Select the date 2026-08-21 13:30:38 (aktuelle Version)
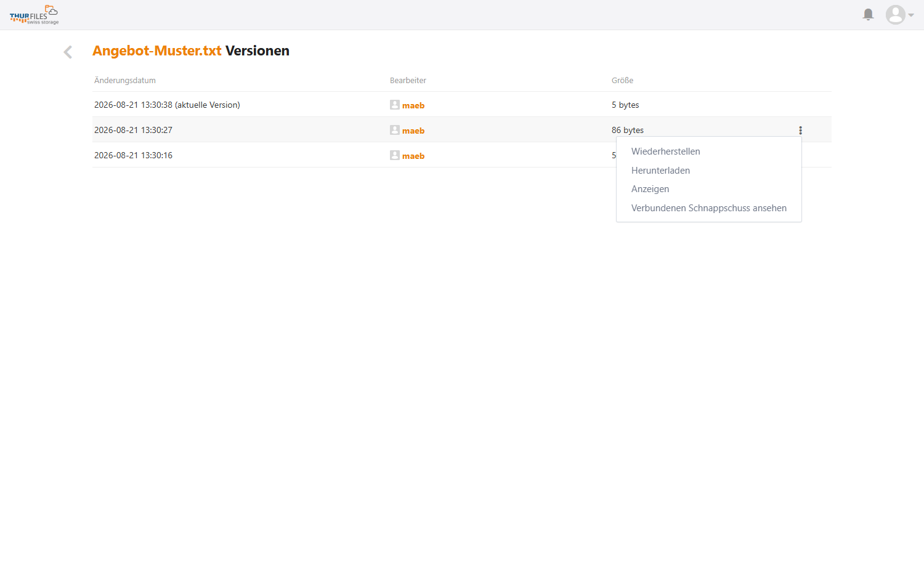 (167, 105)
